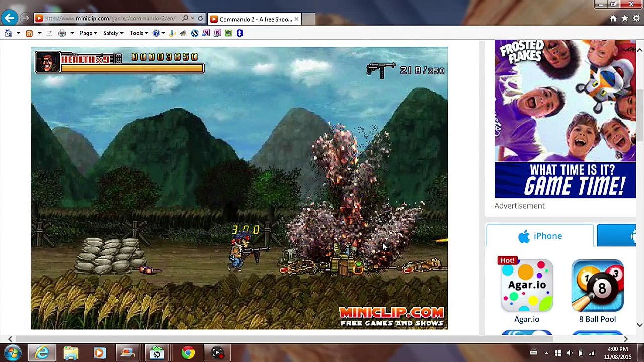The height and width of the screenshot is (362, 644).
Task: Open the Safety menu
Action: click(113, 33)
